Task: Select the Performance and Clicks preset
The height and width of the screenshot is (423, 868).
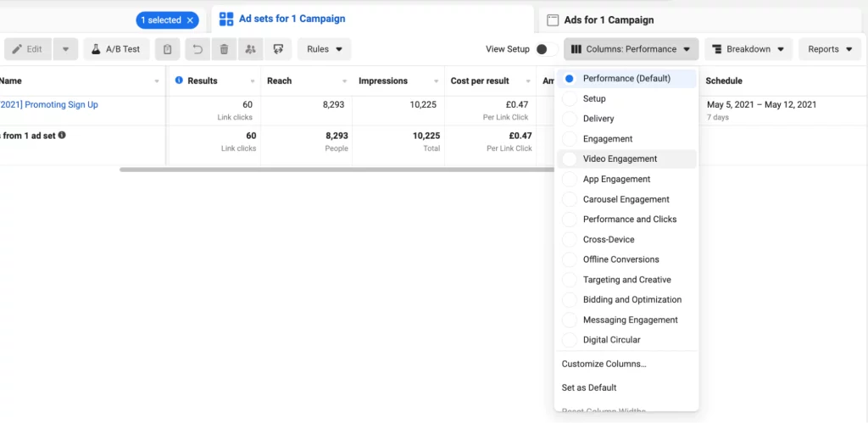Action: click(x=626, y=220)
